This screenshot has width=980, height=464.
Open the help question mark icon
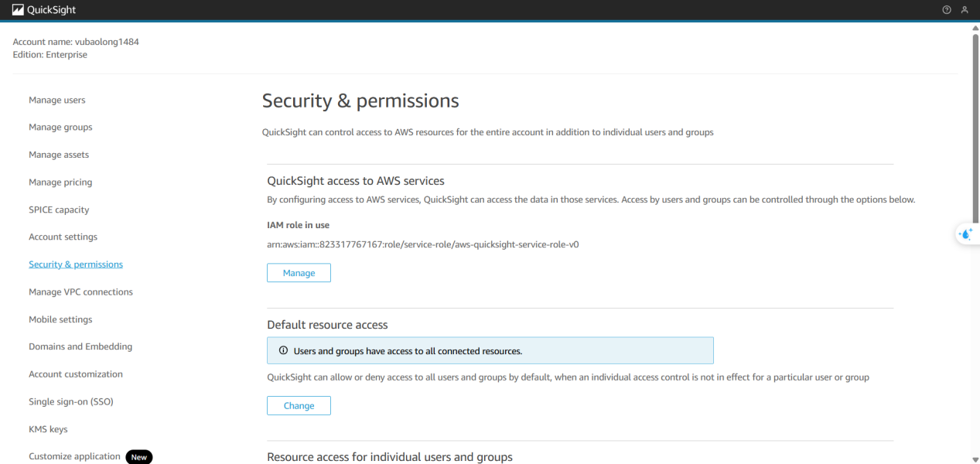pyautogui.click(x=946, y=10)
